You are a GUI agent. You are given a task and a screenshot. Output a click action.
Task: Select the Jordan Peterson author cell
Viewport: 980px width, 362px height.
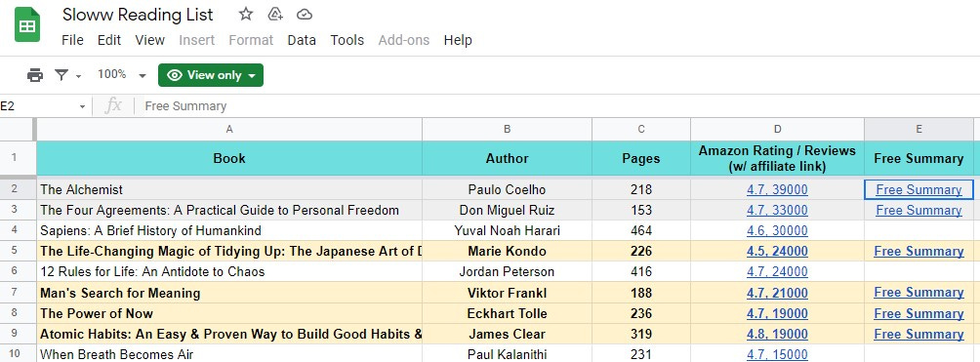pyautogui.click(x=507, y=272)
